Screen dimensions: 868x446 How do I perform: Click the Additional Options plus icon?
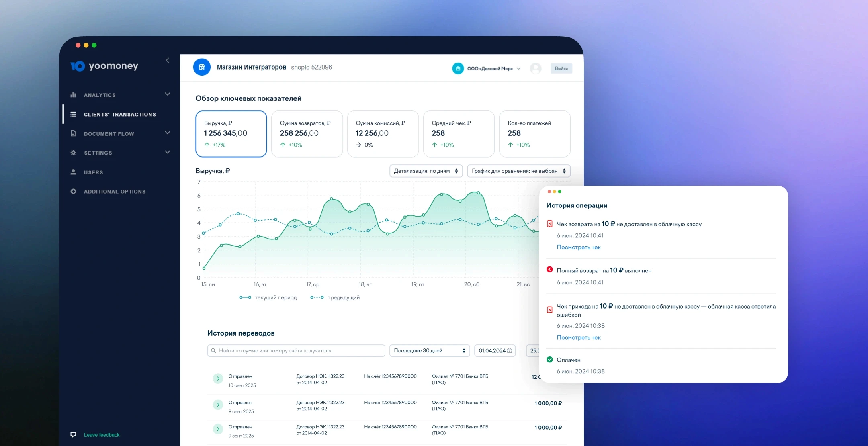point(73,191)
